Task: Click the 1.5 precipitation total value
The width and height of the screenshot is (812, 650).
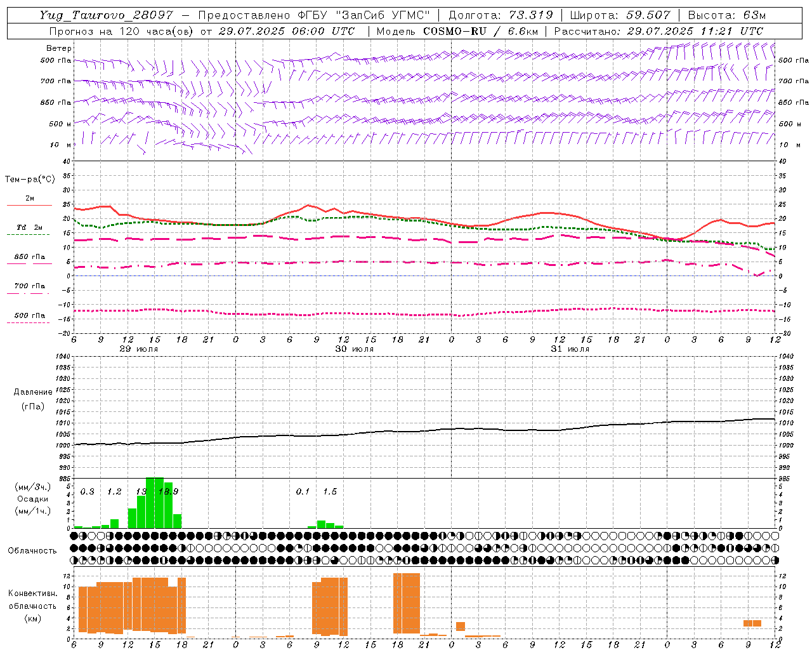Action: [330, 491]
